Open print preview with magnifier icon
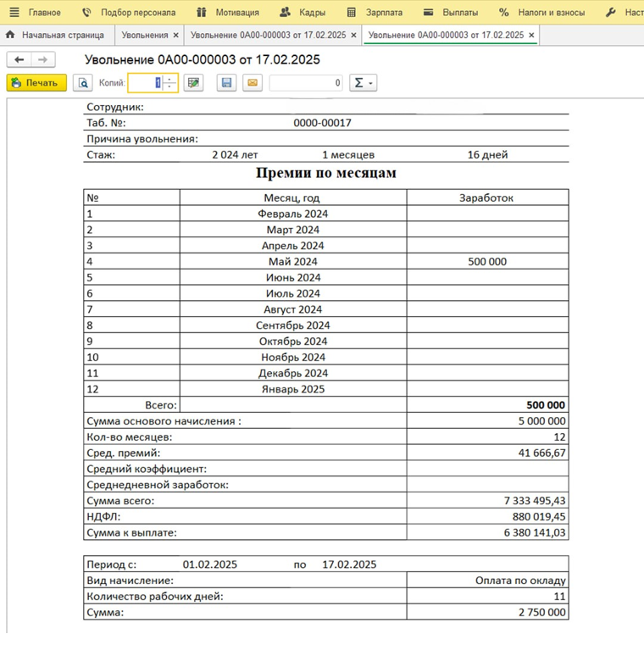Image resolution: width=644 pixels, height=645 pixels. pyautogui.click(x=83, y=83)
